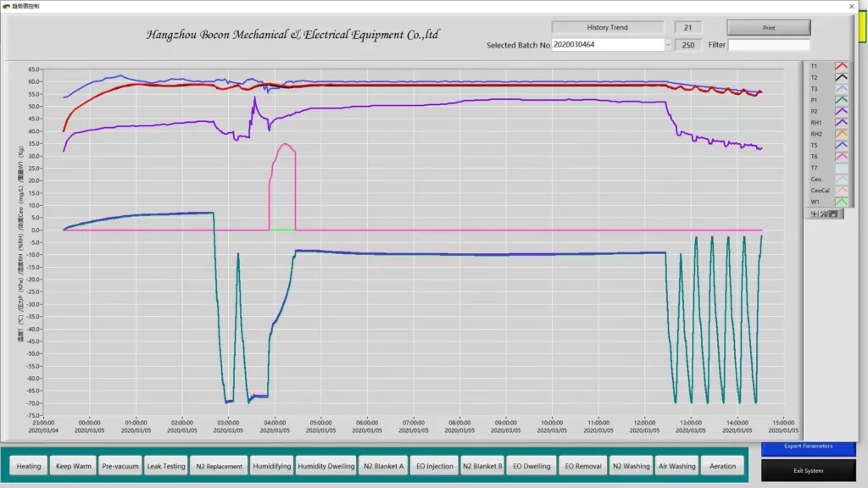Choose the Leak Testing stage
This screenshot has height=488, width=868.
click(x=166, y=466)
